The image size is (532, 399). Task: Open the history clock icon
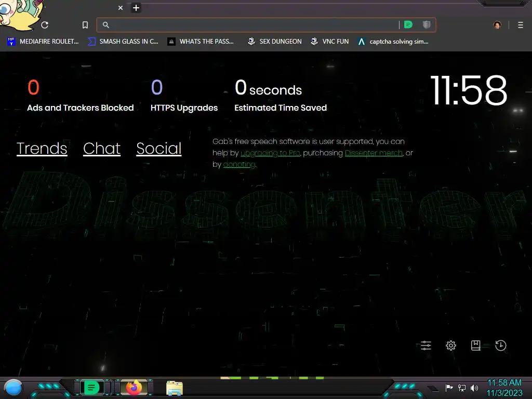click(x=501, y=345)
